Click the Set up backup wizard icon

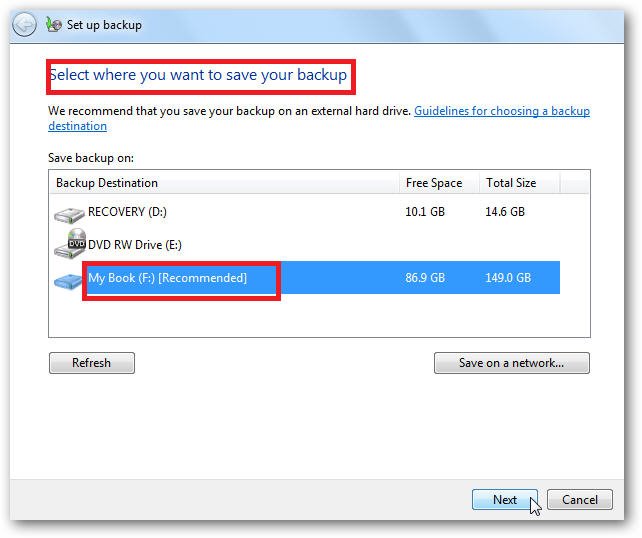point(54,25)
